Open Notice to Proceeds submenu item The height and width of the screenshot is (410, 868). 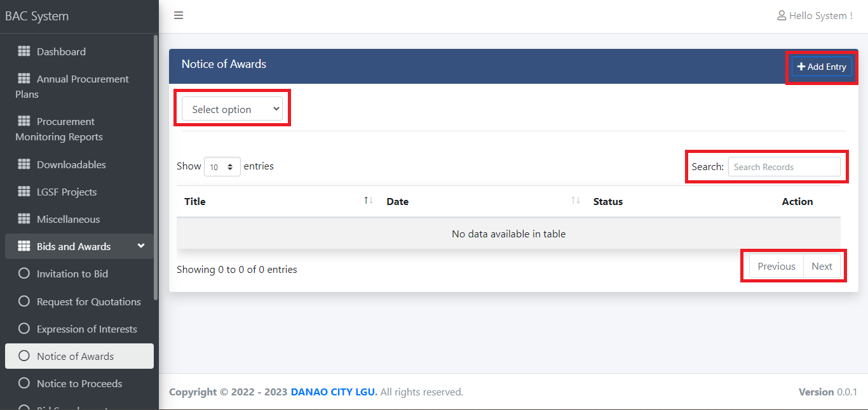(x=79, y=383)
